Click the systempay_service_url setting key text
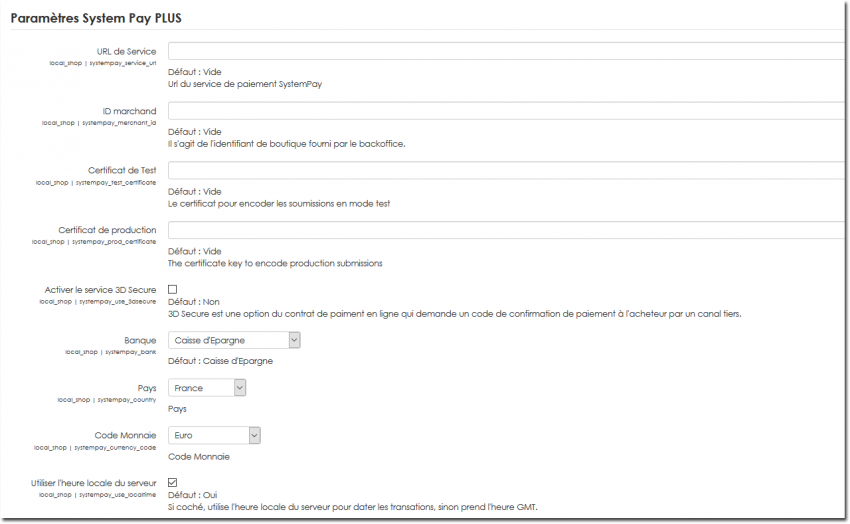Viewport: 850px width, 524px height. (122, 62)
